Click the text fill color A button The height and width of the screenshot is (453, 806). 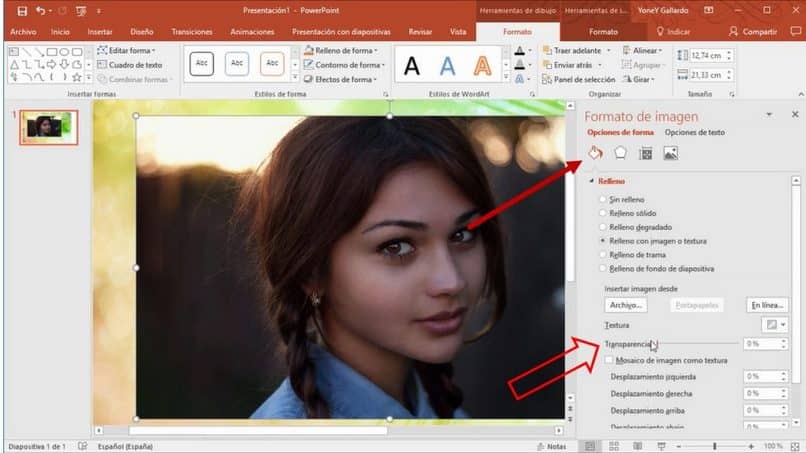(520, 50)
